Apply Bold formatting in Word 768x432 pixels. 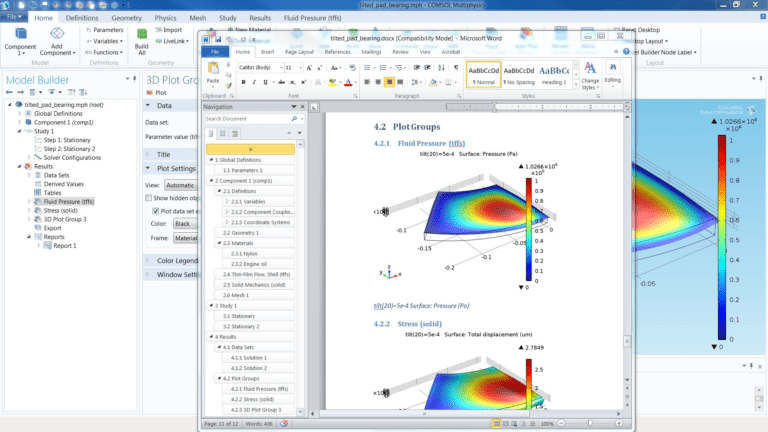[x=245, y=84]
